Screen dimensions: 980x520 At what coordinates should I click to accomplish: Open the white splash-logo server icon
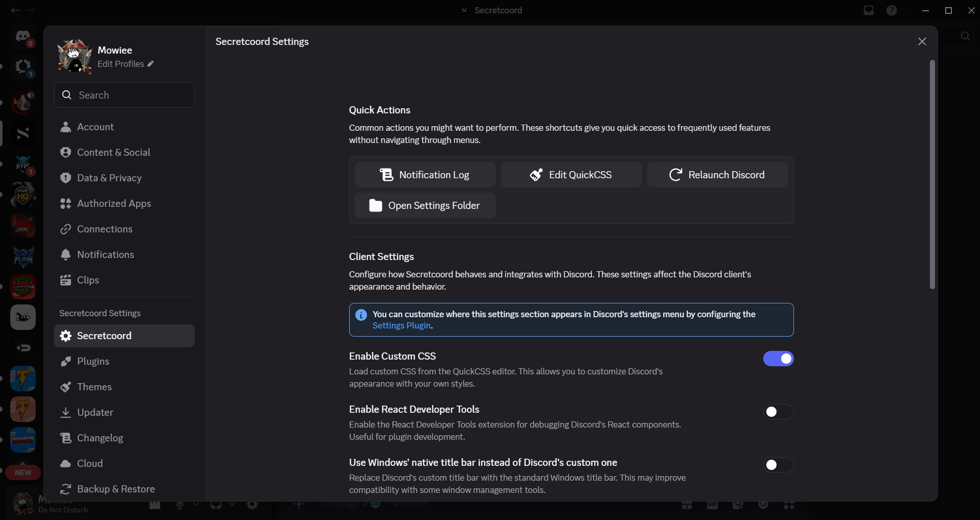coord(23,317)
